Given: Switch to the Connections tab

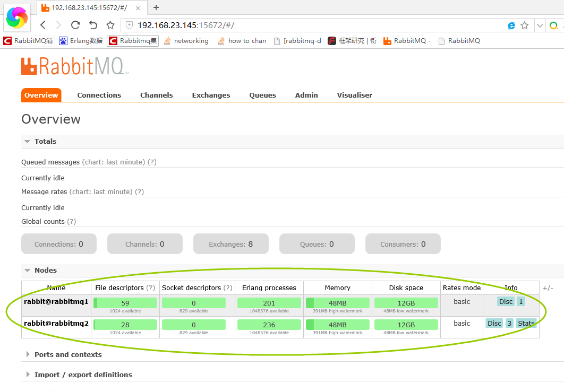Looking at the screenshot, I should coord(99,95).
